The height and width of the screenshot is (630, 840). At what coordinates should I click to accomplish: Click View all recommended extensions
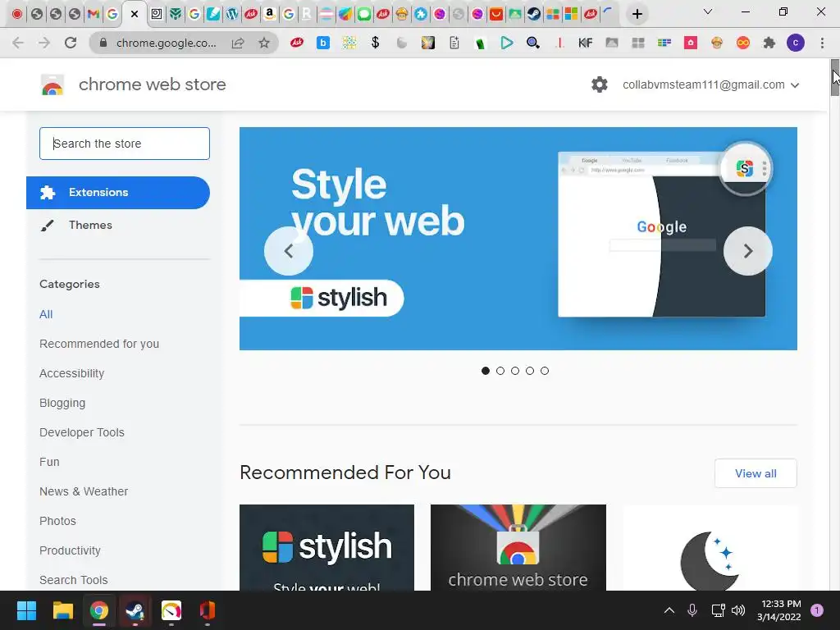tap(756, 473)
